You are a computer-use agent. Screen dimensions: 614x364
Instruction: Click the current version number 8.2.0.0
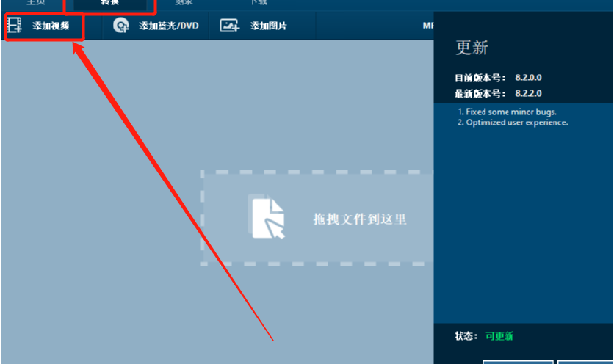coord(528,77)
